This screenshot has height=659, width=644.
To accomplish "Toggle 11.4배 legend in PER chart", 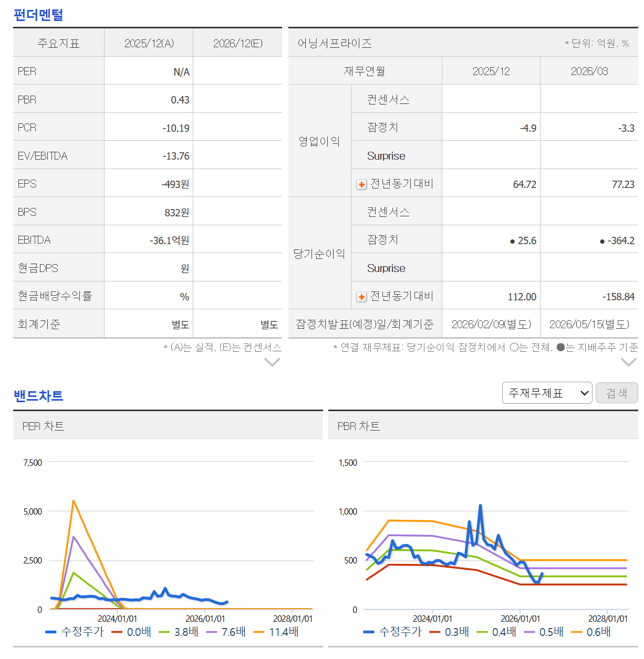I will click(x=276, y=632).
